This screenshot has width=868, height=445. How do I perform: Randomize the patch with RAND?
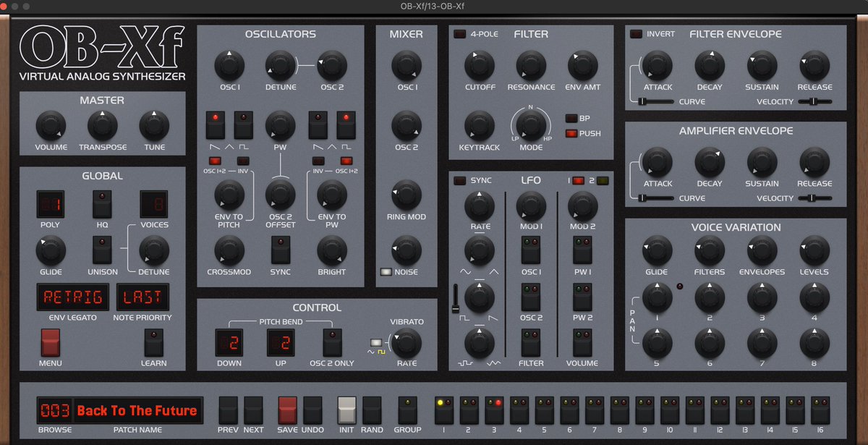pos(373,409)
